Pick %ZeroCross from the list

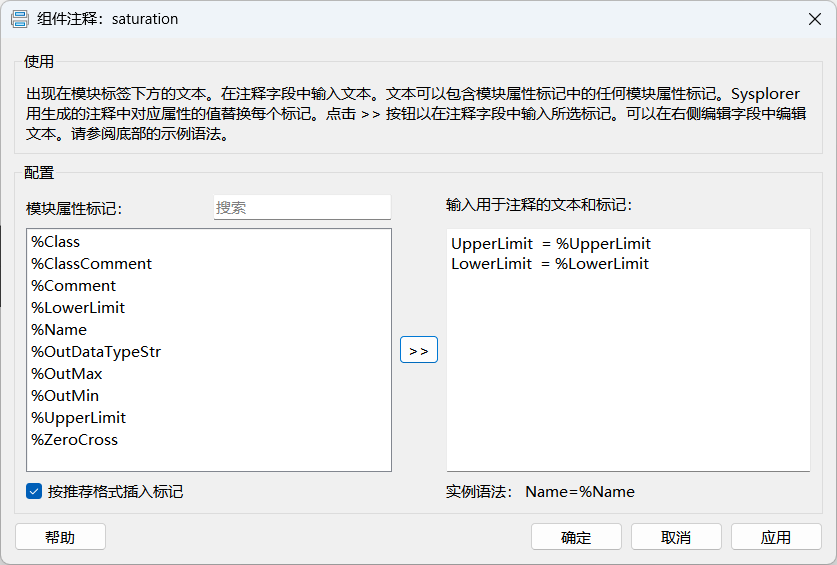coord(75,440)
